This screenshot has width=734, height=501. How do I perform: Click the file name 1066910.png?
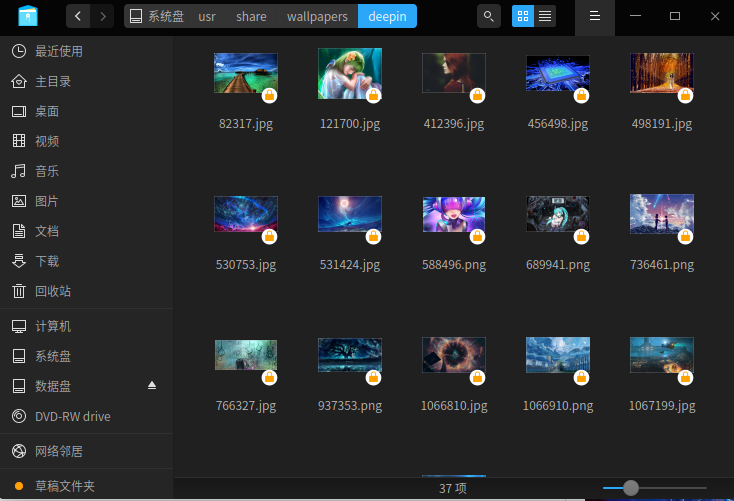coord(558,405)
